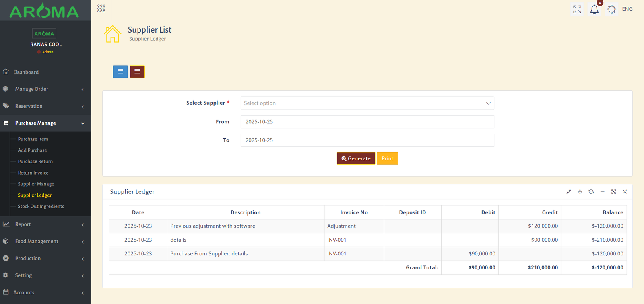Collapse the Purchase Manage menu

[45, 123]
